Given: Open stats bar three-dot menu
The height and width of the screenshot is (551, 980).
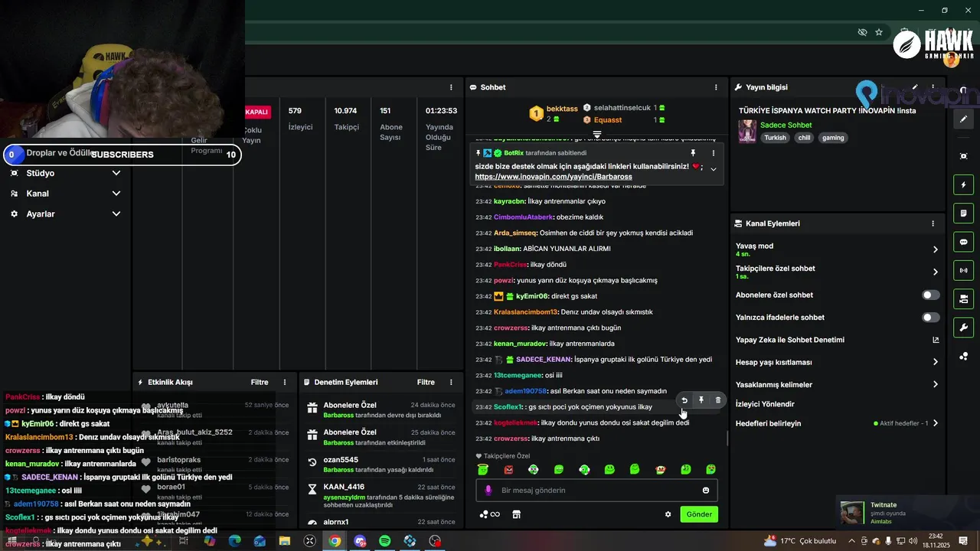Looking at the screenshot, I should (x=451, y=87).
